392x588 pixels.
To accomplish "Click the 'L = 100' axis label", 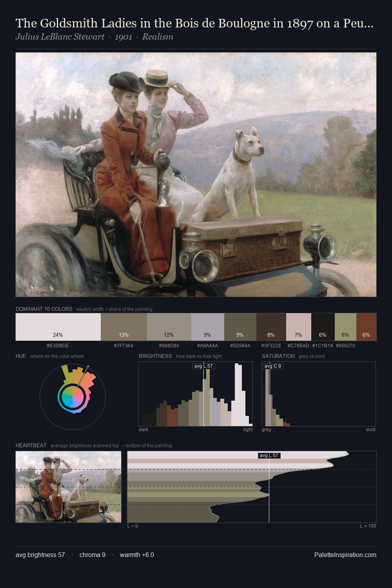I will [368, 526].
